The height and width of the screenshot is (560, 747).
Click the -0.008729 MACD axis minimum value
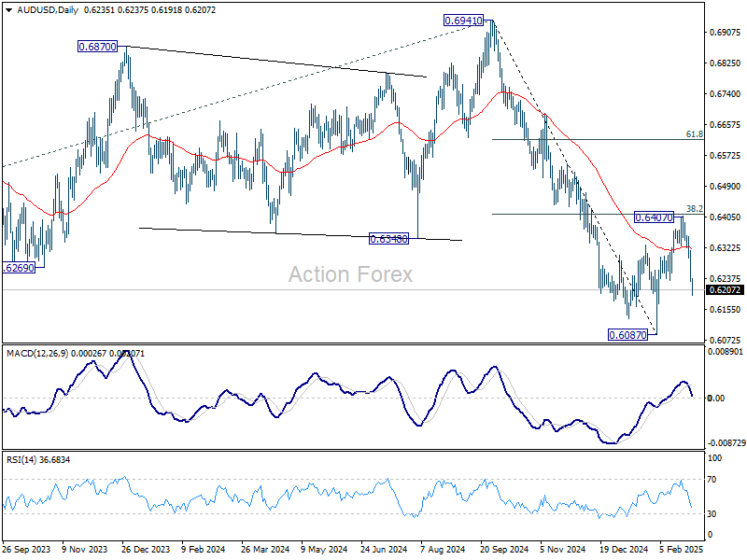click(726, 443)
